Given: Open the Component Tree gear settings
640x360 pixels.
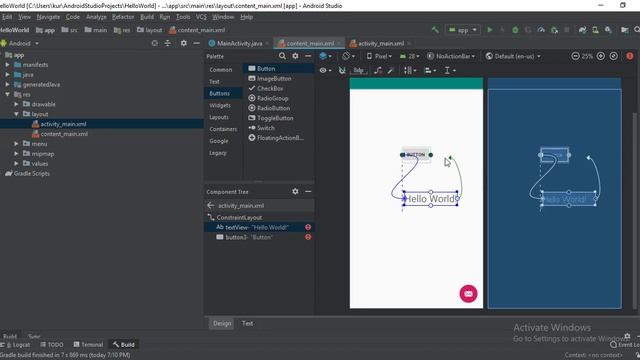Looking at the screenshot, I should (295, 191).
